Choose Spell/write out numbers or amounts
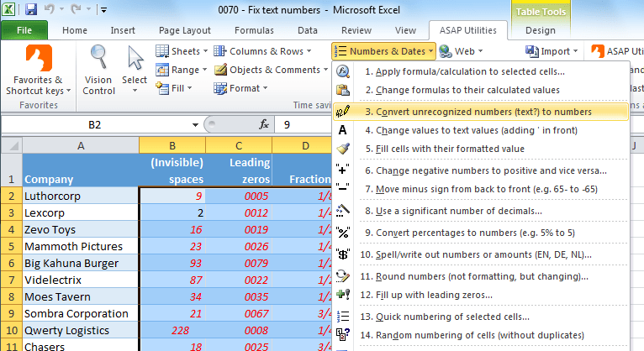Screen dimensions: 644x351 481,254
